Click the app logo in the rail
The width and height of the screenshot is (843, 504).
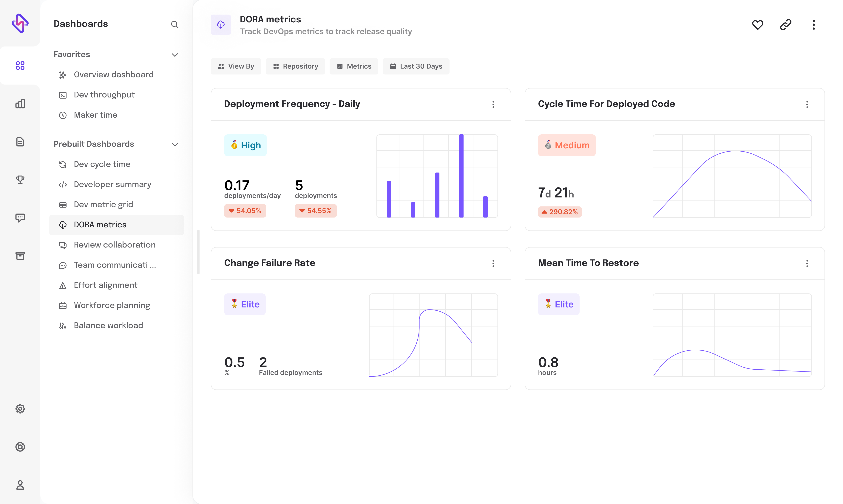click(20, 23)
